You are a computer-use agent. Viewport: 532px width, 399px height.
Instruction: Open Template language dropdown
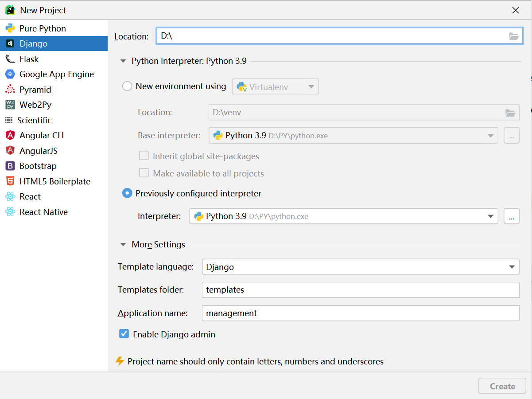coord(512,267)
